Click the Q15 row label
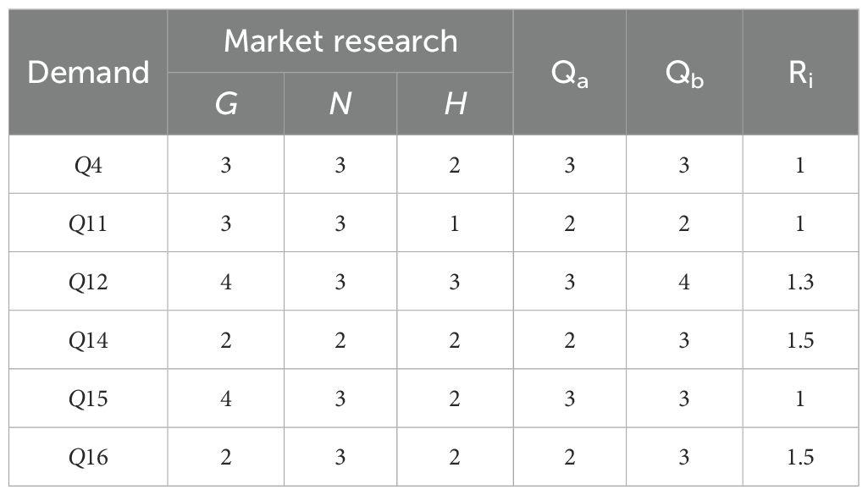The height and width of the screenshot is (495, 868). (x=88, y=399)
